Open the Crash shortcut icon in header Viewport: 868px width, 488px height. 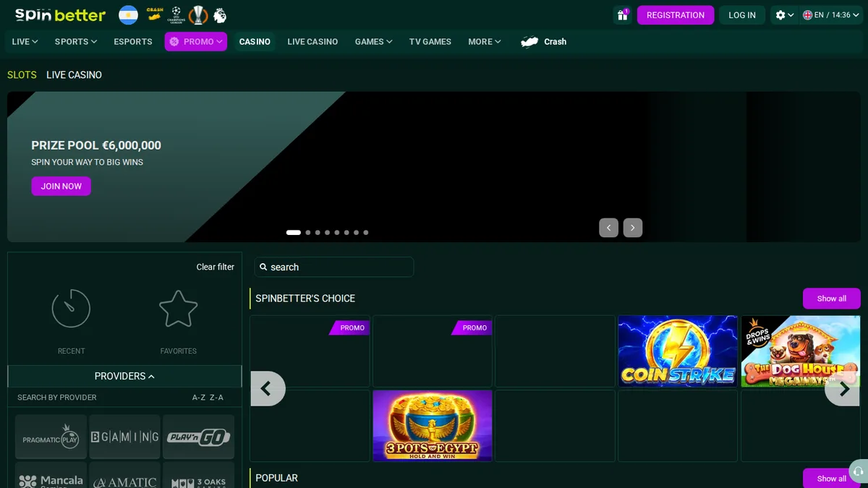(155, 14)
